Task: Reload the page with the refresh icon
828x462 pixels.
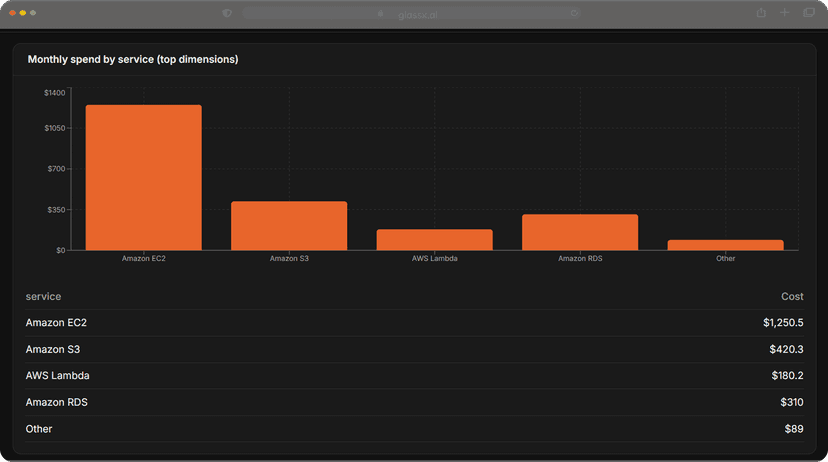Action: tap(574, 13)
